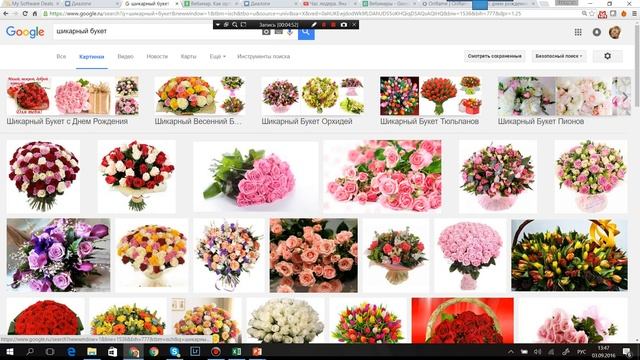Switch to the My Software Deals browser tab
The height and width of the screenshot is (360, 640).
tap(31, 4)
